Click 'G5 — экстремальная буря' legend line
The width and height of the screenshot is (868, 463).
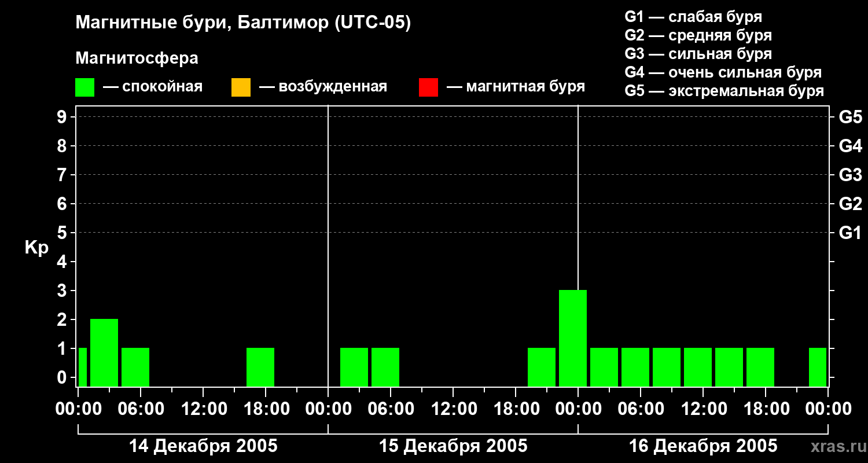[x=724, y=91]
